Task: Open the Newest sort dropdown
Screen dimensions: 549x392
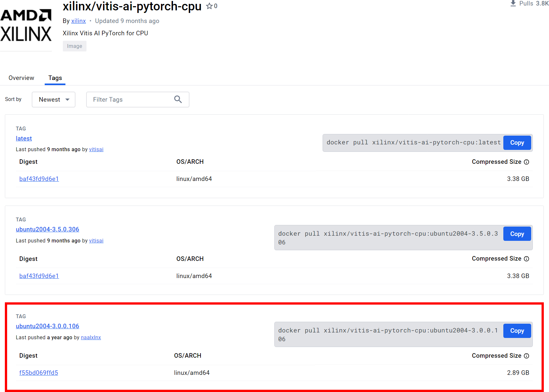Action: coord(54,99)
